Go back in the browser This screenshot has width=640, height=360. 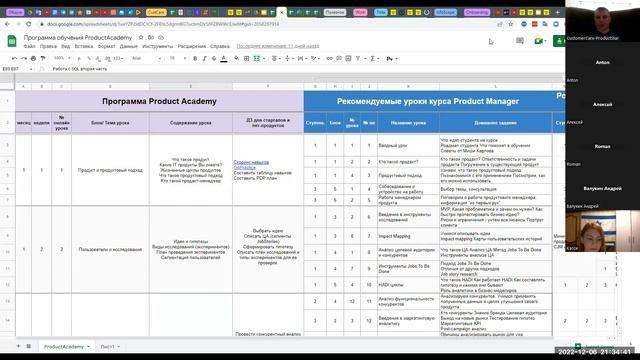point(7,24)
